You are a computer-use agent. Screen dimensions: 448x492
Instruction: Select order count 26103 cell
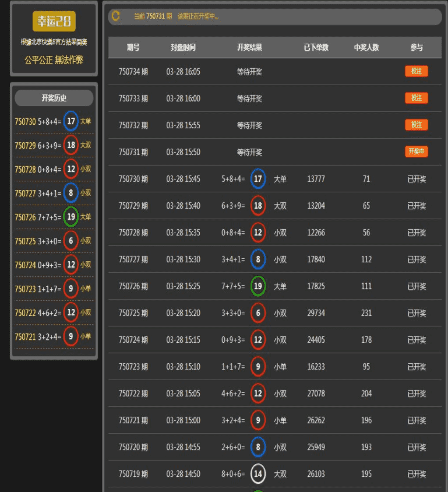316,474
